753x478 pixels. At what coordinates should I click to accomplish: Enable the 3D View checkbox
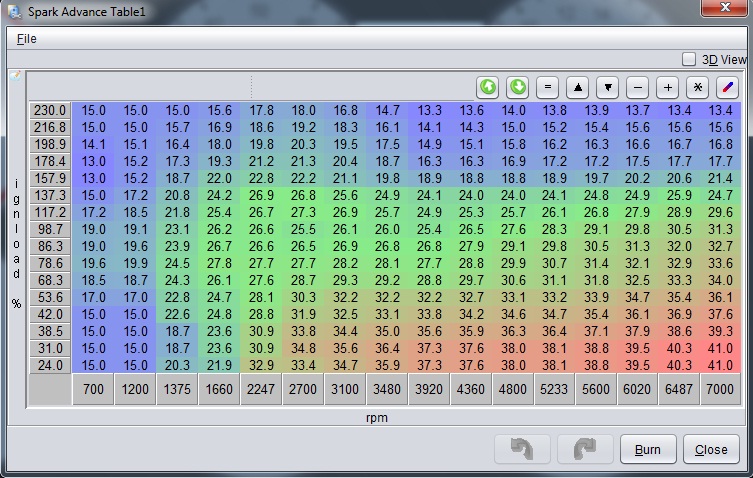pos(689,59)
